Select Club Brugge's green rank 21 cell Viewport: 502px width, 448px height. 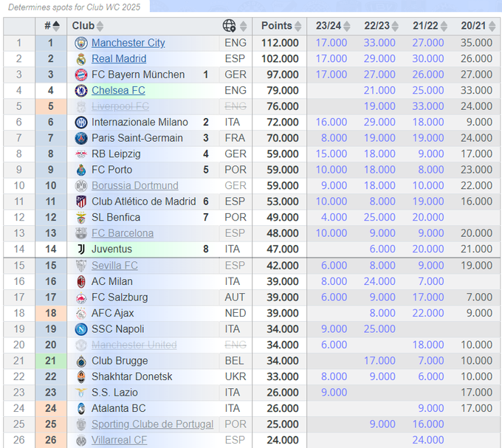click(51, 361)
